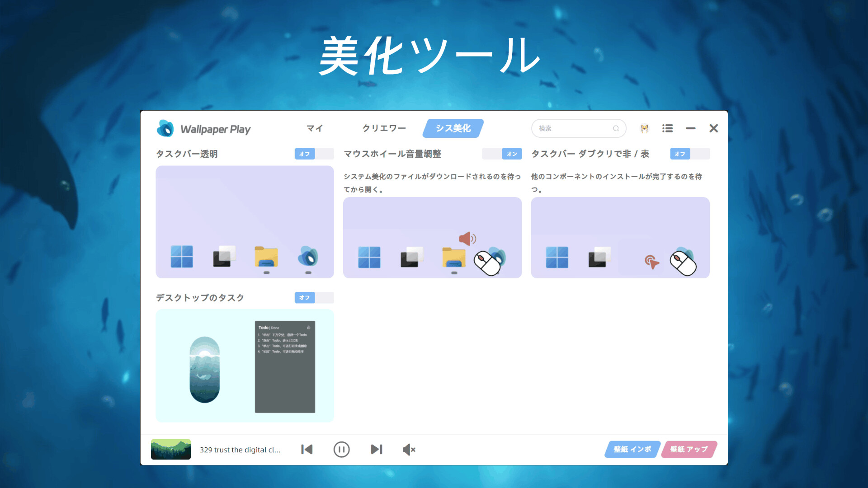
Task: Click the 壁紙 アップ button
Action: coord(689,449)
